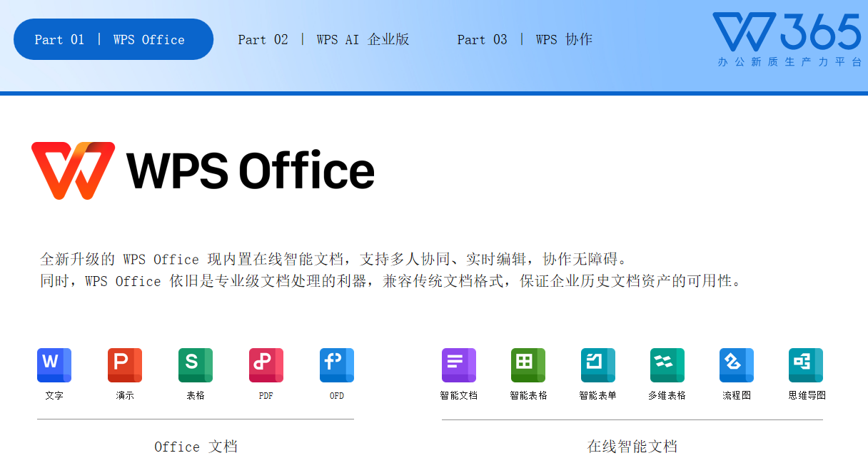This screenshot has width=868, height=463.
Task: Click the 演示 presentation icon
Action: coord(125,365)
